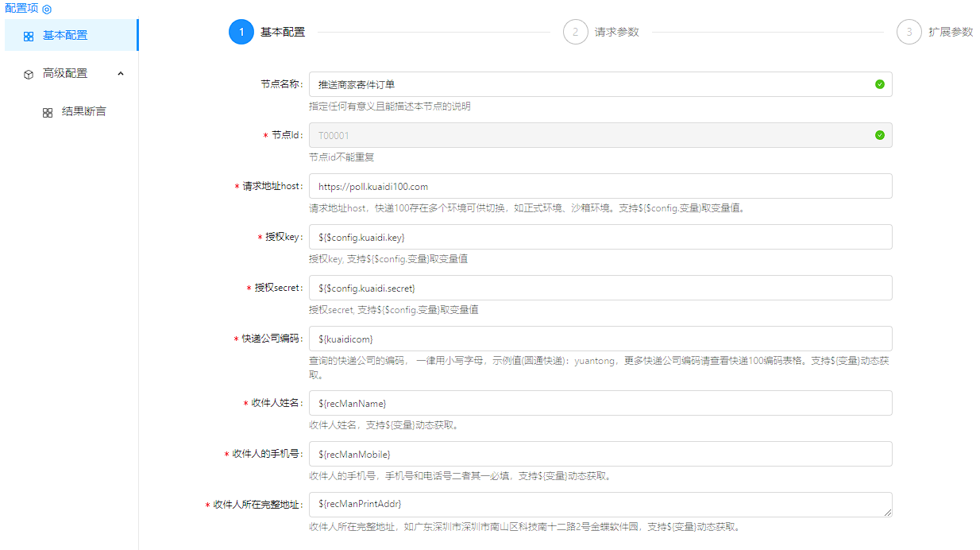Click the step 2 circle icon
The width and height of the screenshot is (980, 550).
[x=575, y=33]
